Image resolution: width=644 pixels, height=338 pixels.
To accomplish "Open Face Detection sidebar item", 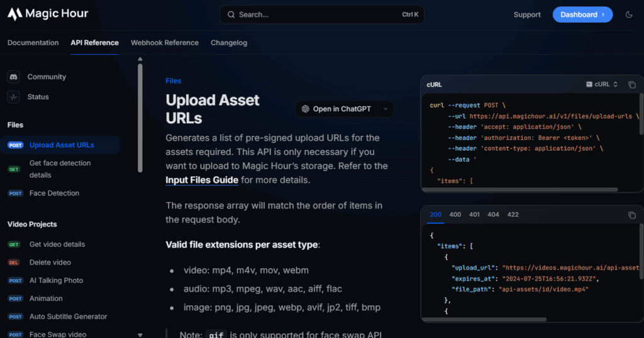I will click(x=54, y=194).
